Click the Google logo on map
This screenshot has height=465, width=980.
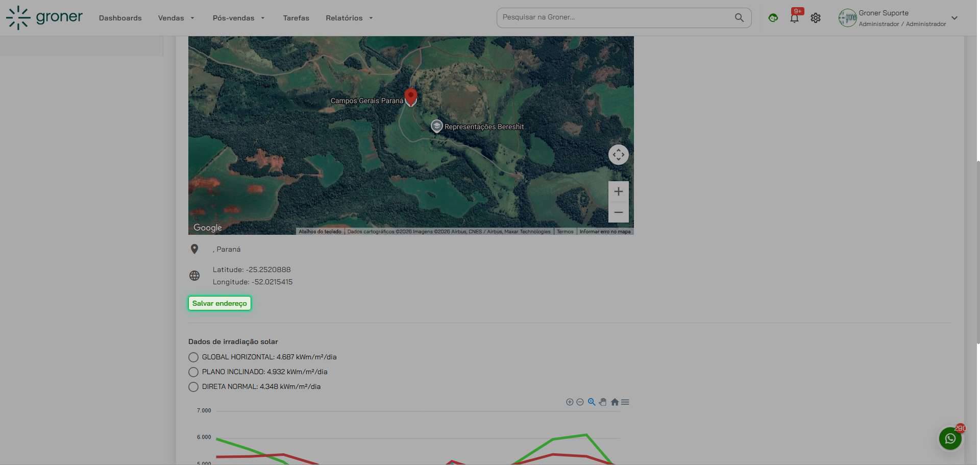point(207,228)
